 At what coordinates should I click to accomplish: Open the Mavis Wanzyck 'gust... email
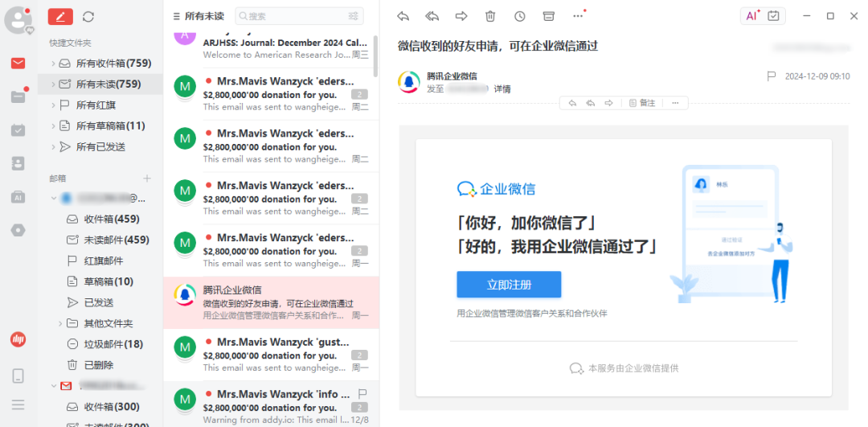[272, 355]
